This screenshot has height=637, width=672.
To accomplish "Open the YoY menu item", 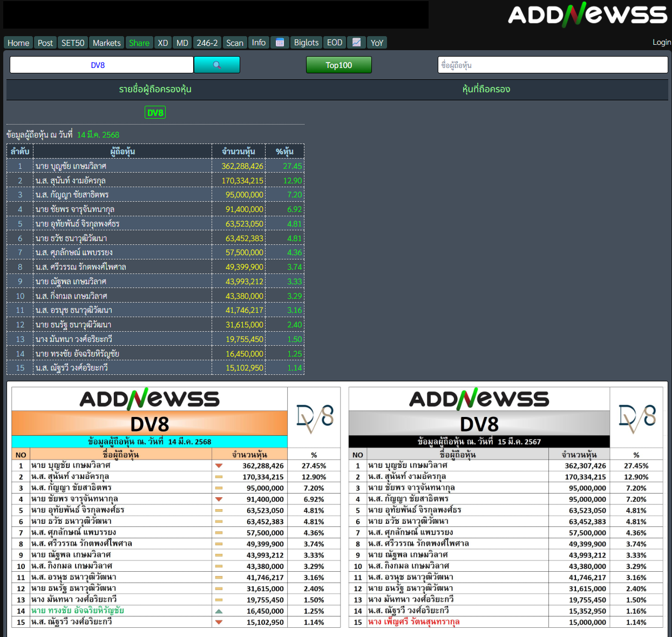I will tap(377, 43).
